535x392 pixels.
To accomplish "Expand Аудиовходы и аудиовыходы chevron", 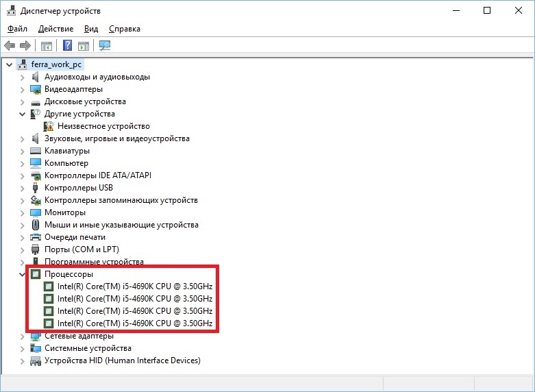I will (22, 77).
